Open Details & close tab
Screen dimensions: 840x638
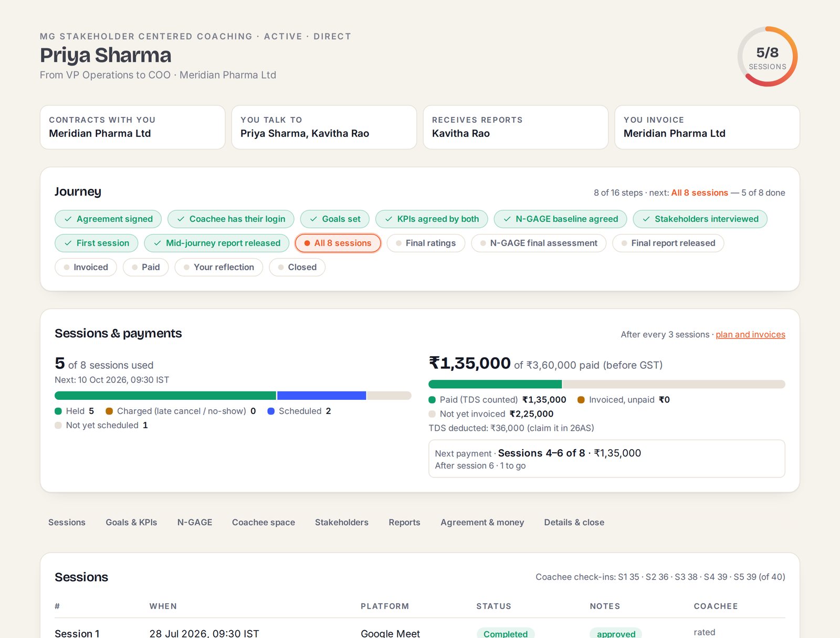tap(574, 522)
